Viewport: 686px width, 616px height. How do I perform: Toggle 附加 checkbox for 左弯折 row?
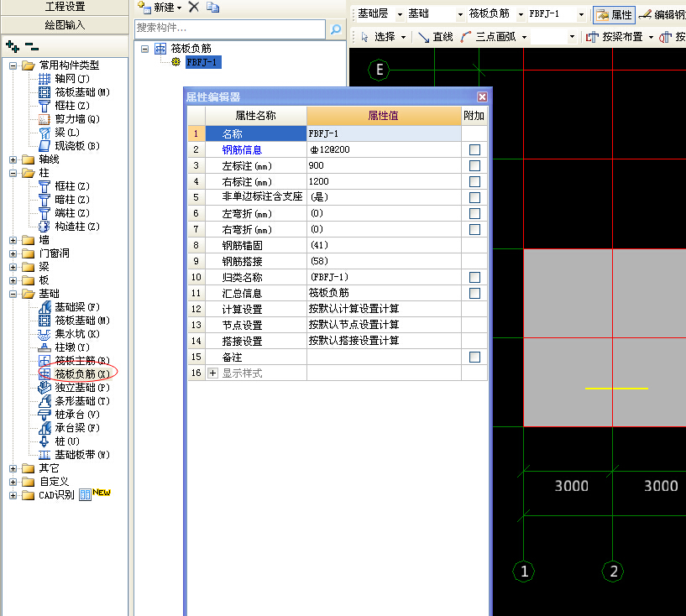474,213
